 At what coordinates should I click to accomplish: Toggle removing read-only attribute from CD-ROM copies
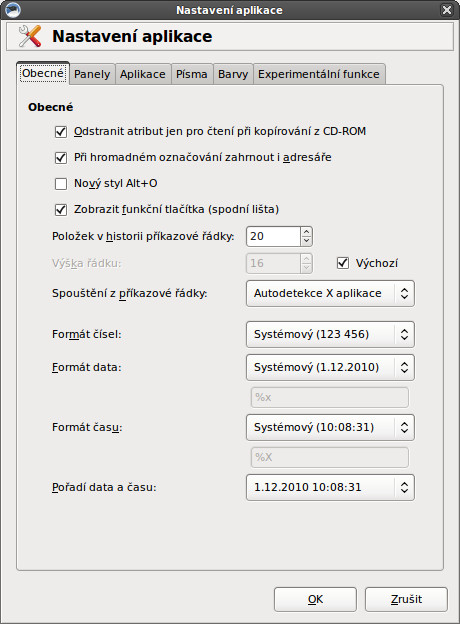click(x=61, y=131)
